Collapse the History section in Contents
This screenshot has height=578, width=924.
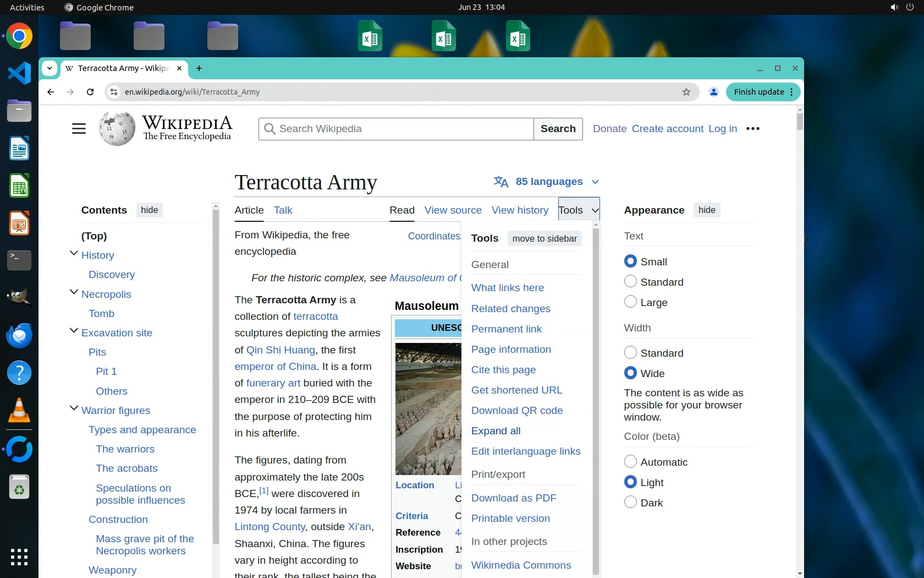tap(74, 254)
